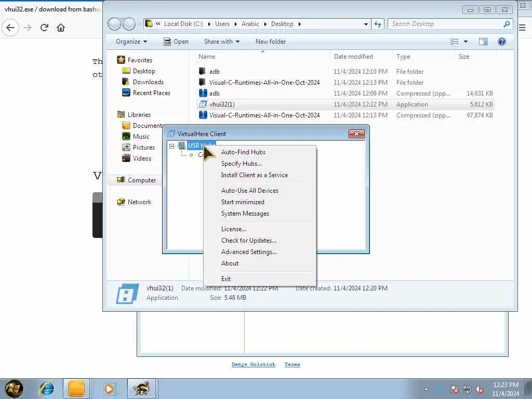Select Local Disk (C:) breadcrumb
Viewport: 532px width, 399px height.
183,24
